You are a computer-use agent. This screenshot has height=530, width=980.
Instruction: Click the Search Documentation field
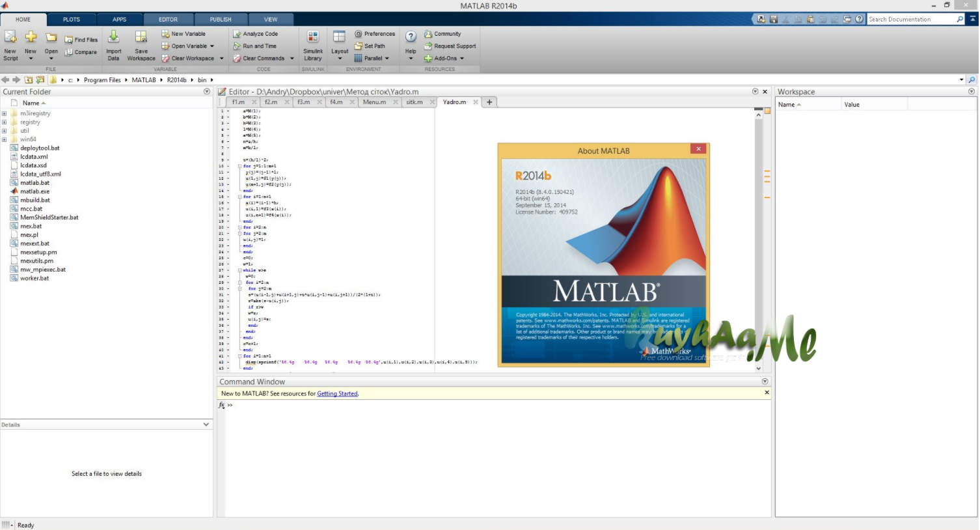[x=911, y=20]
